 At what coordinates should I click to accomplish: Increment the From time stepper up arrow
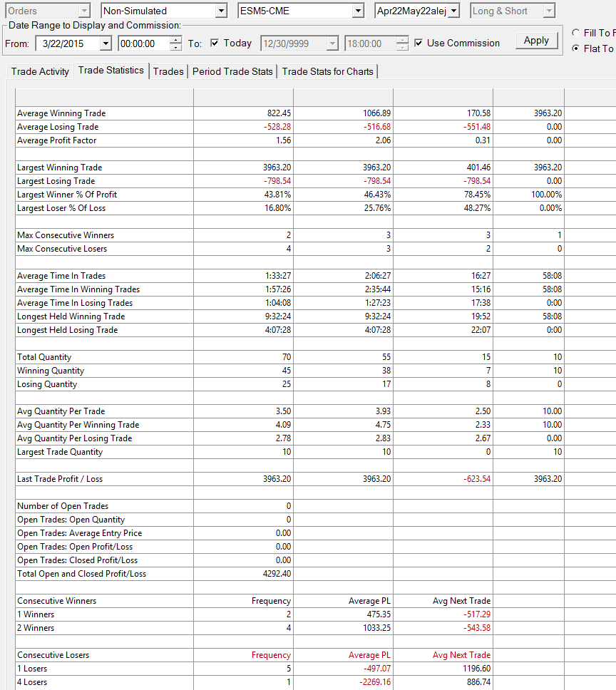click(x=175, y=40)
